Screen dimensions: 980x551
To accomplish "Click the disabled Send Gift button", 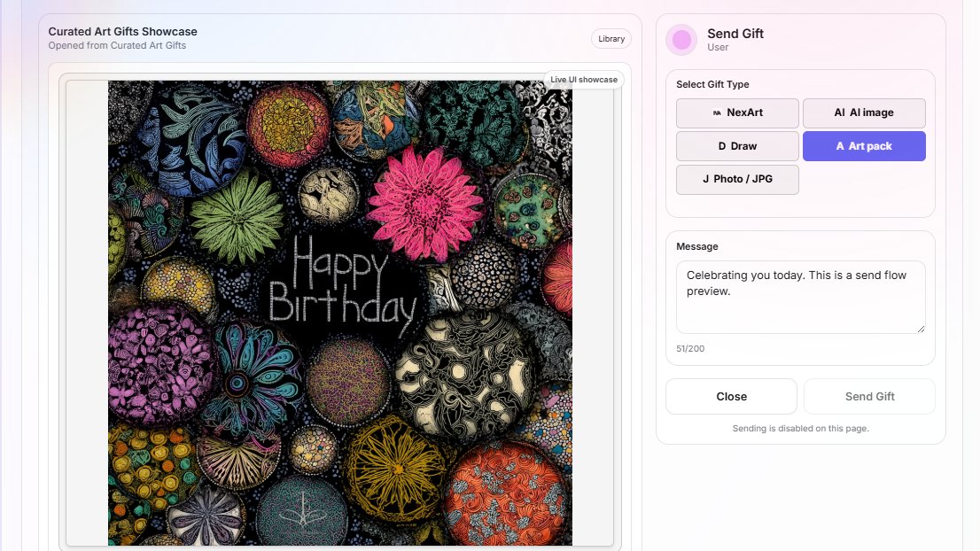I will pos(869,397).
